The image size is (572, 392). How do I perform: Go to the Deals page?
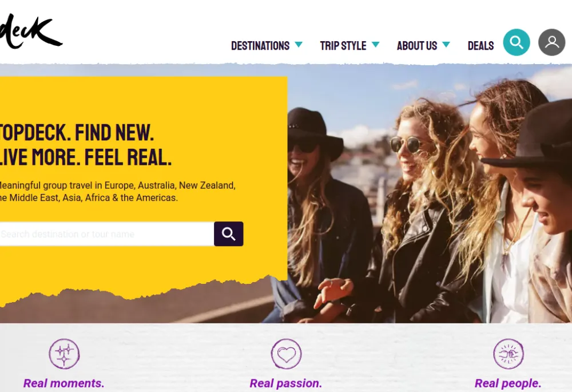tap(480, 46)
